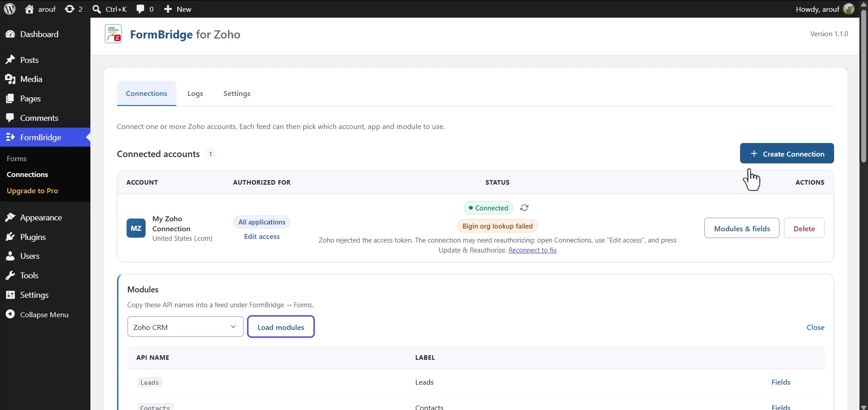
Task: Click the Connected status badge
Action: tap(488, 208)
